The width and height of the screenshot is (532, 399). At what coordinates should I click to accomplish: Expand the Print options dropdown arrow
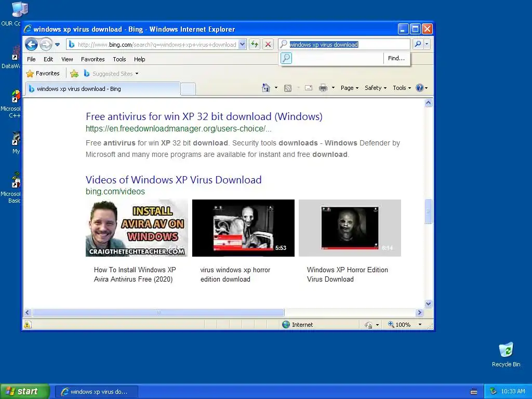click(333, 88)
